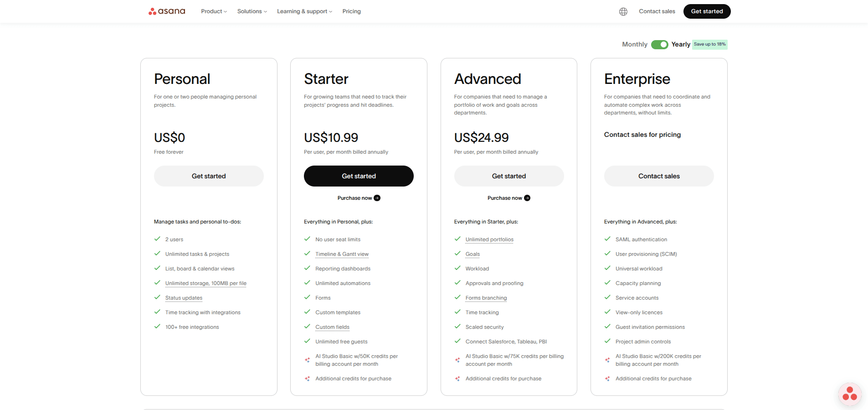Open the Unlimited portfolios link
Image resolution: width=868 pixels, height=410 pixels.
point(489,239)
